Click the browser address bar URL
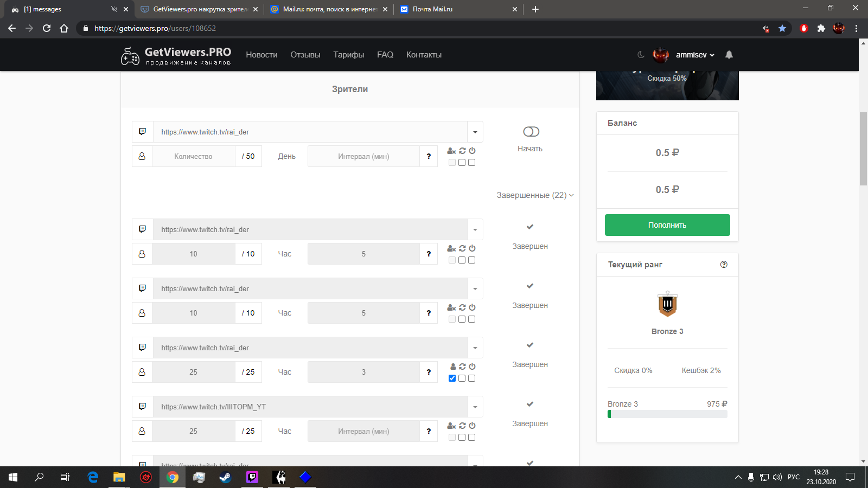 (x=155, y=28)
